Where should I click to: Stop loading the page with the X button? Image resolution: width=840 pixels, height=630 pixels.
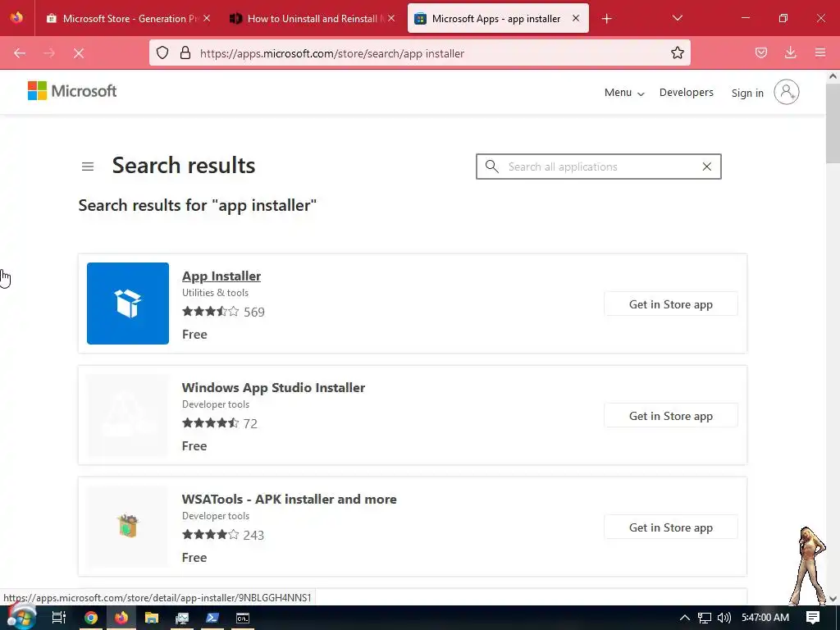point(79,53)
